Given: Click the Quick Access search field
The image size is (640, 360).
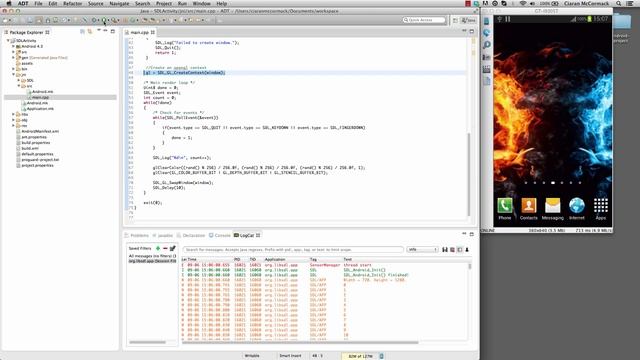Looking at the screenshot, I should coord(424,20).
